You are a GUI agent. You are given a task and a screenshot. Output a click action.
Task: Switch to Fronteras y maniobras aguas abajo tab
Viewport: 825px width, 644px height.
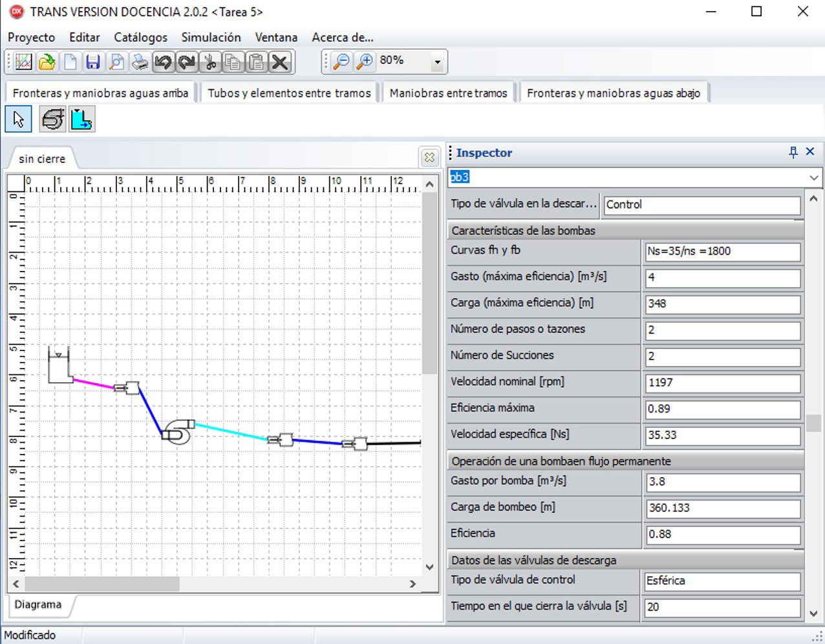click(x=613, y=93)
